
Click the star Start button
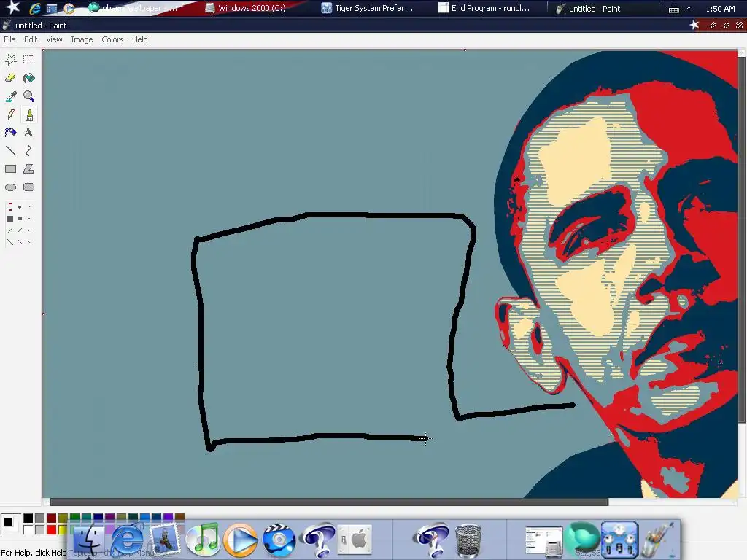click(x=12, y=7)
